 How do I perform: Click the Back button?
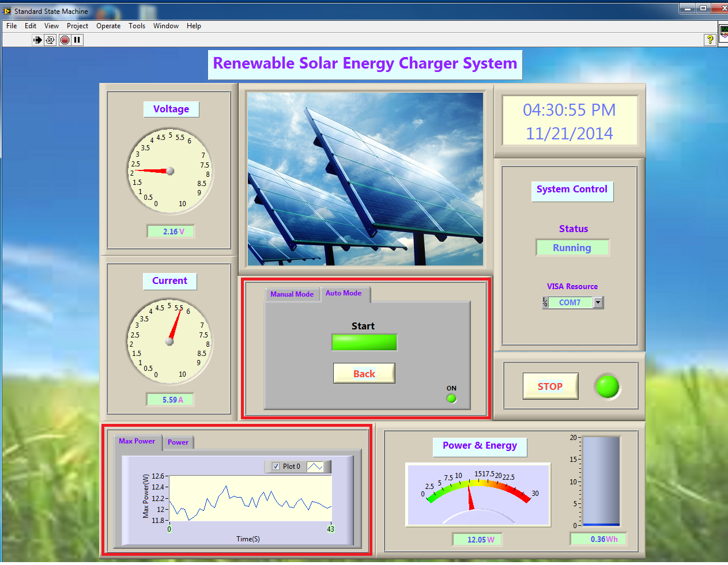364,374
